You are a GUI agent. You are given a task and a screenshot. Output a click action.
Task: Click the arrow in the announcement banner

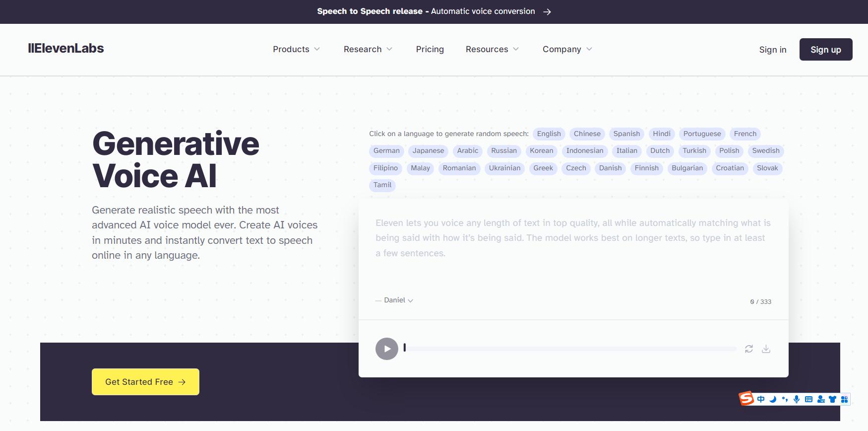547,11
